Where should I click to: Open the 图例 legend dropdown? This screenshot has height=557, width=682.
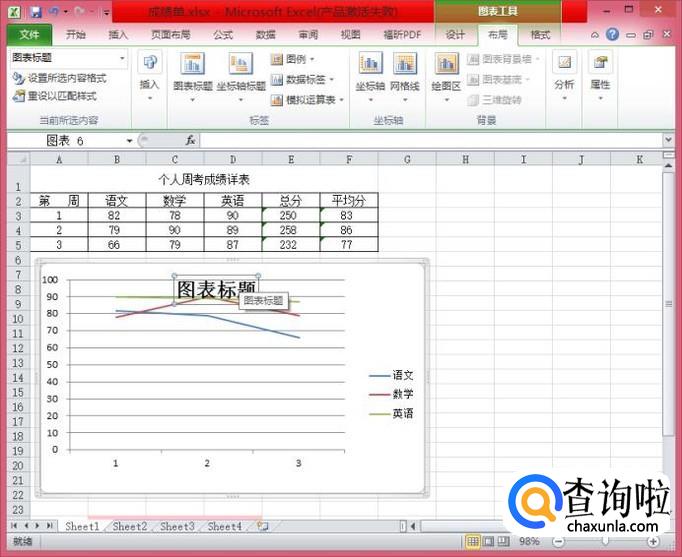(292, 59)
